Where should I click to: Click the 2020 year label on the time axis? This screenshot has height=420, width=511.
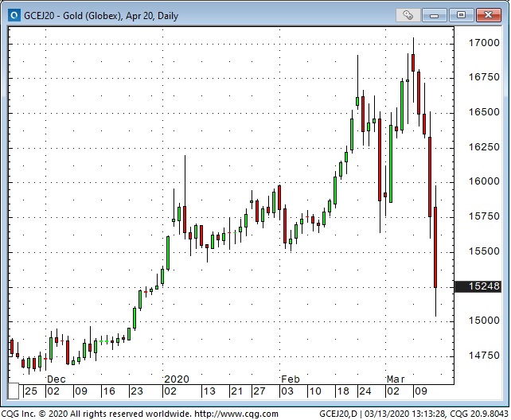(177, 379)
